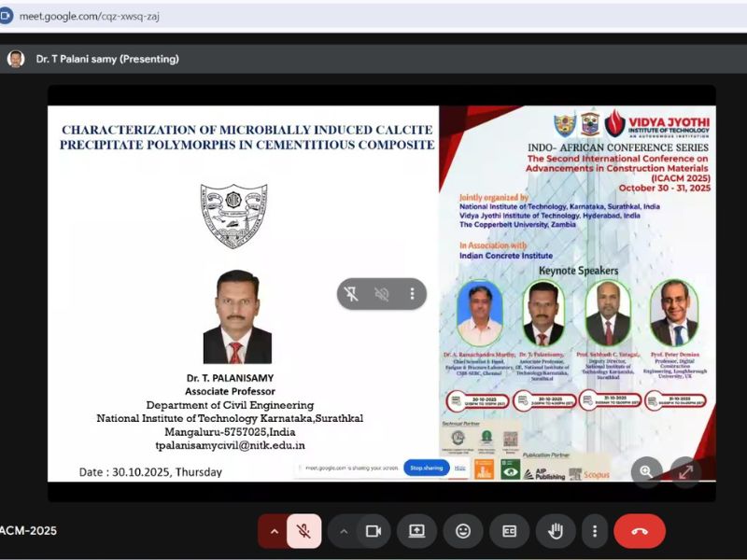Click the muted audio icon on presentation overlay
747x560 pixels.
[382, 294]
